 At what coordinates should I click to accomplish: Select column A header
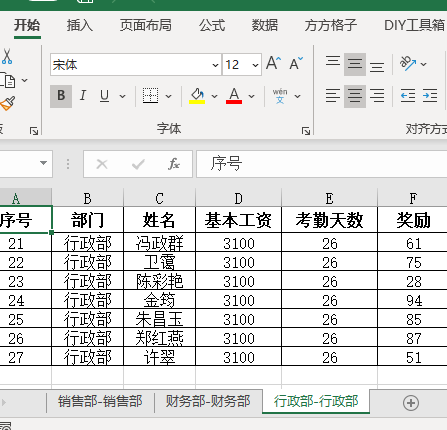coord(26,198)
